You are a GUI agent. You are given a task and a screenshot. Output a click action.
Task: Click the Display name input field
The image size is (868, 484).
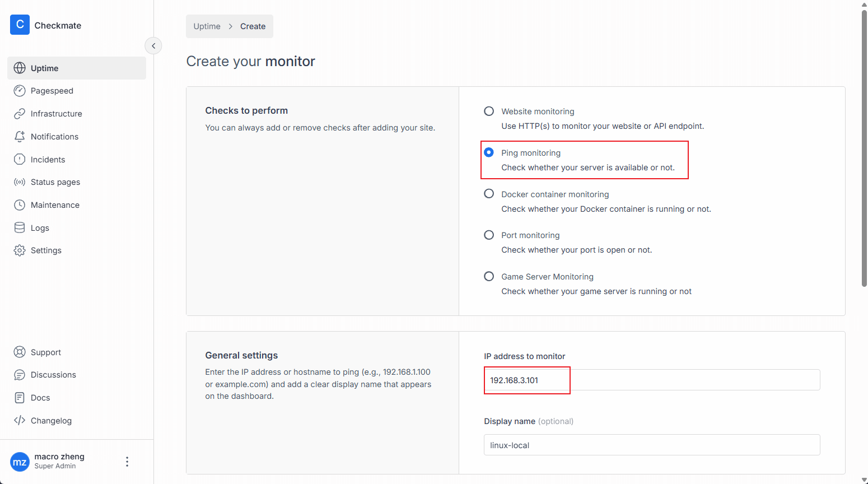[x=651, y=445]
